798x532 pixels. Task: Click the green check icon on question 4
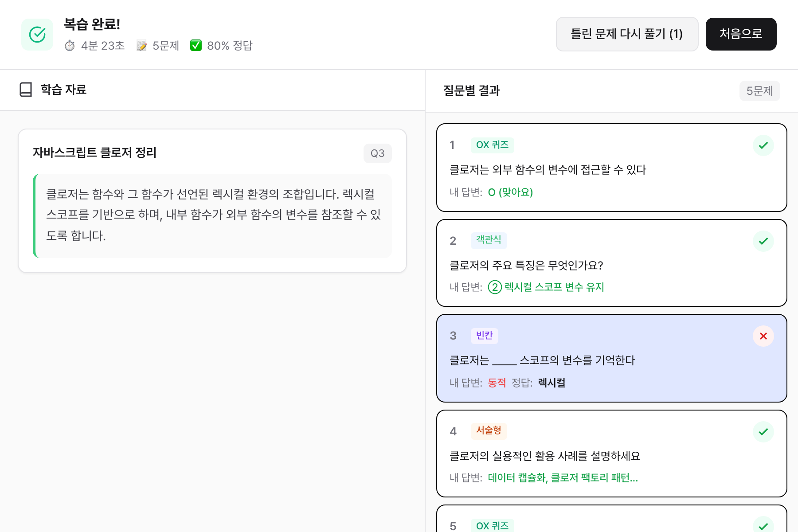tap(763, 432)
